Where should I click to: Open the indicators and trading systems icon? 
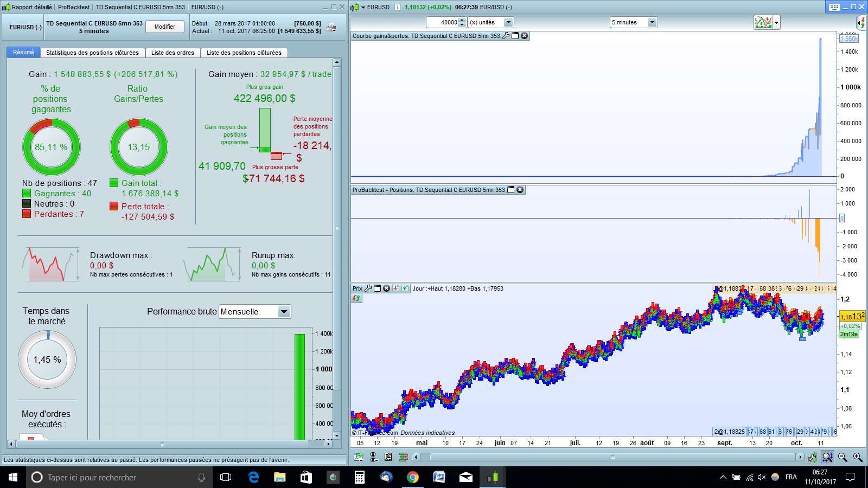[763, 22]
